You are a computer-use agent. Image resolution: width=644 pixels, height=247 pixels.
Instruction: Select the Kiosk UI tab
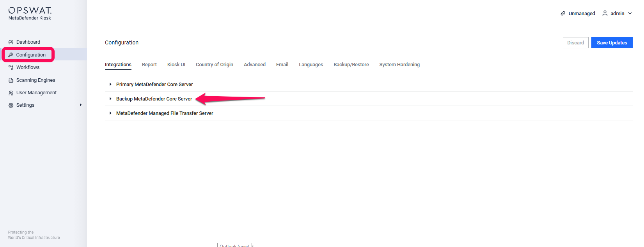pos(176,65)
